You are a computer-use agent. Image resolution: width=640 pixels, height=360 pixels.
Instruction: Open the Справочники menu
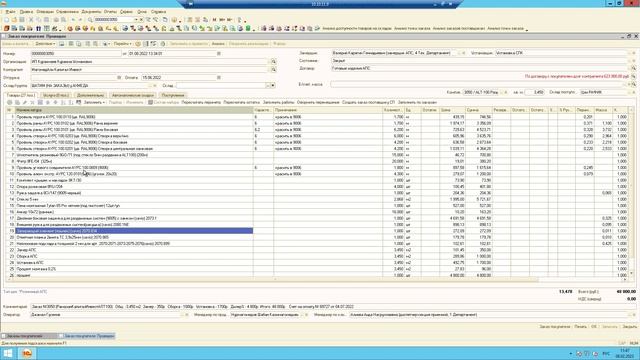[x=67, y=12]
